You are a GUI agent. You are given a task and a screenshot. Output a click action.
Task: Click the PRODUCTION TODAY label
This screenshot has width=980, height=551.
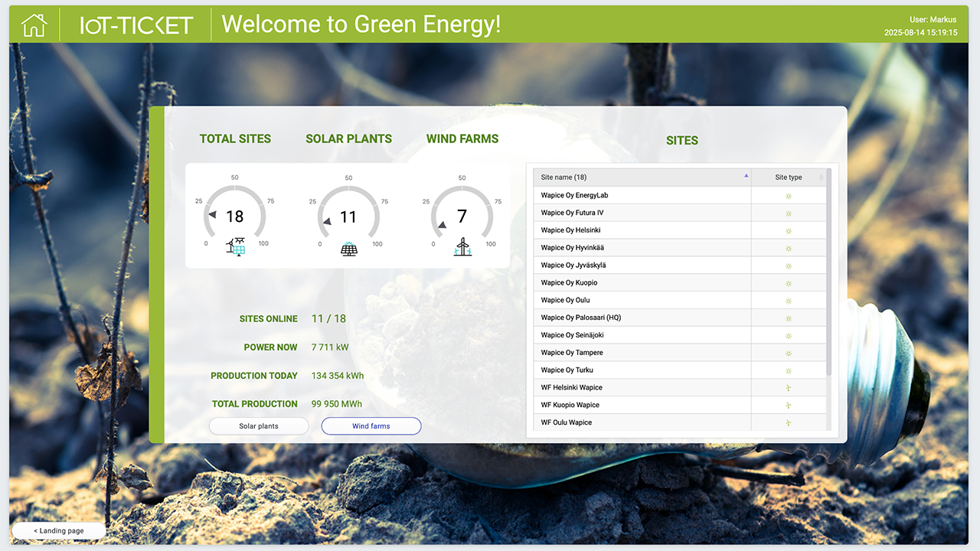click(x=254, y=376)
